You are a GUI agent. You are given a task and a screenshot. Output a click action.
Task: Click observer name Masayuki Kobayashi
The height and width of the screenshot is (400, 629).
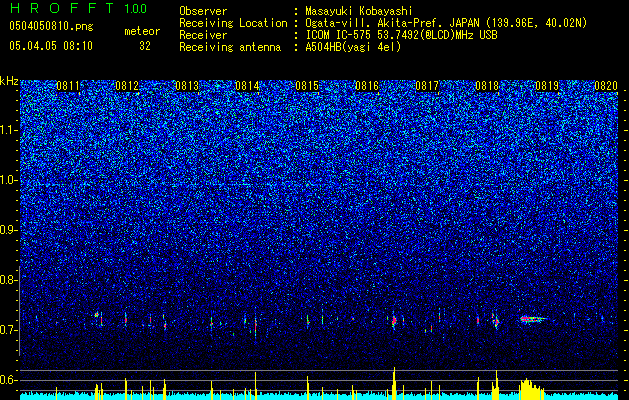[x=359, y=12]
